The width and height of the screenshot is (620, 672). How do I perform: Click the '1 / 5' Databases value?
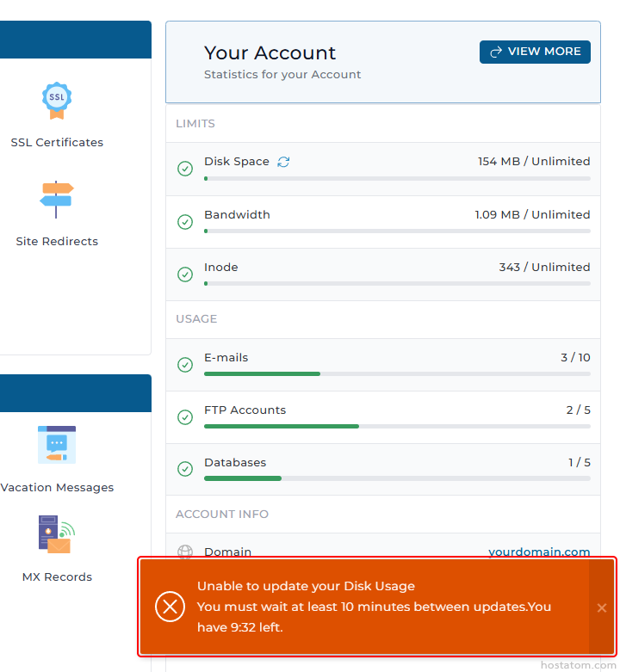tap(580, 462)
